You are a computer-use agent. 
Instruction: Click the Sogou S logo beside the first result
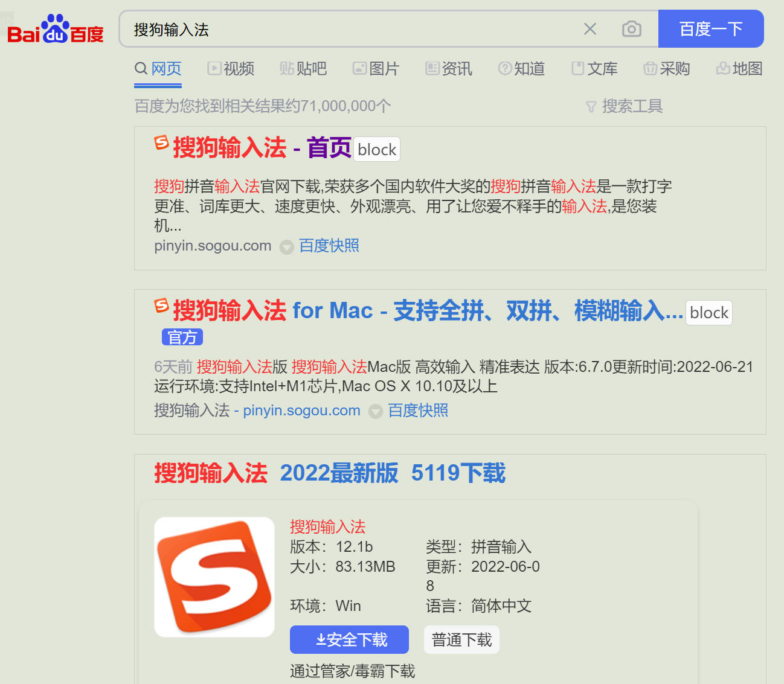click(160, 144)
